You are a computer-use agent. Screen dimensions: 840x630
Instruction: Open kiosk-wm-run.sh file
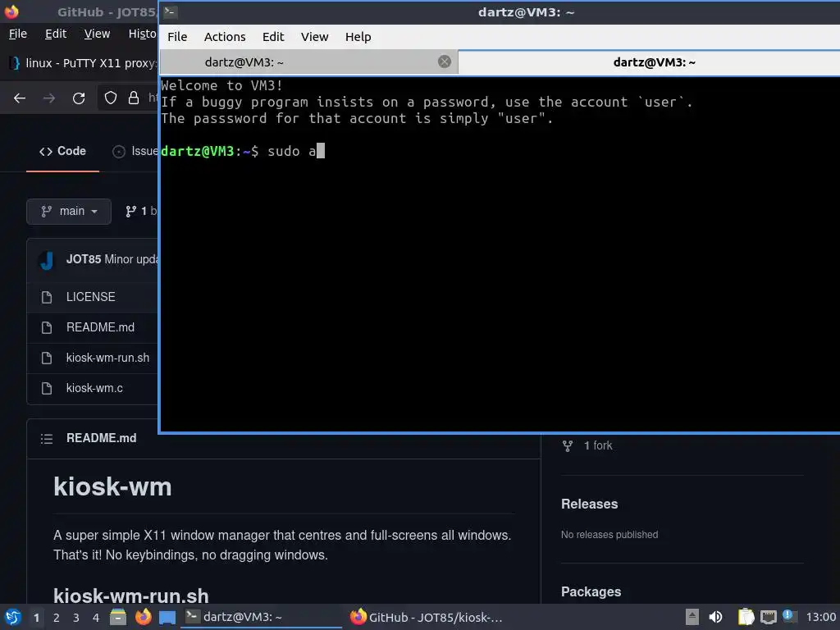[107, 358]
